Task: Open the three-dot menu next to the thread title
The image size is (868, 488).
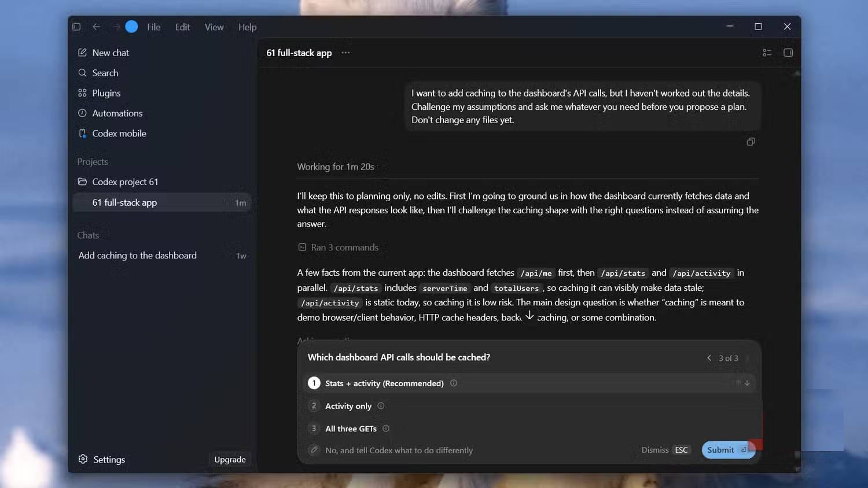Action: [345, 53]
